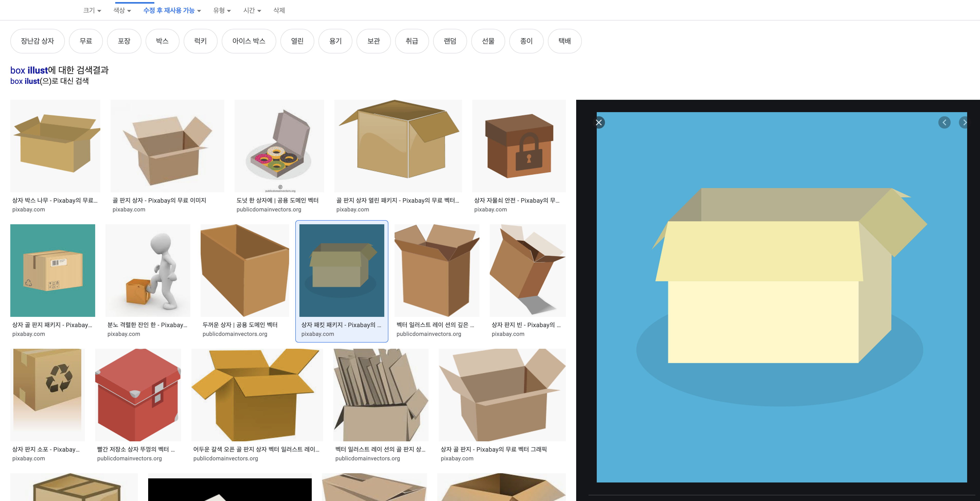Select the 아이스 박스 suggestion chip

point(249,41)
